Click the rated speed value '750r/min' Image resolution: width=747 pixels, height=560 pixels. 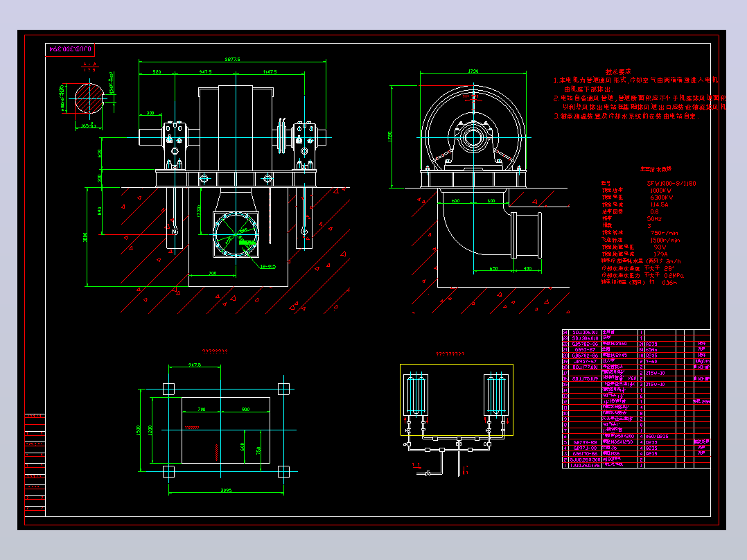click(664, 233)
